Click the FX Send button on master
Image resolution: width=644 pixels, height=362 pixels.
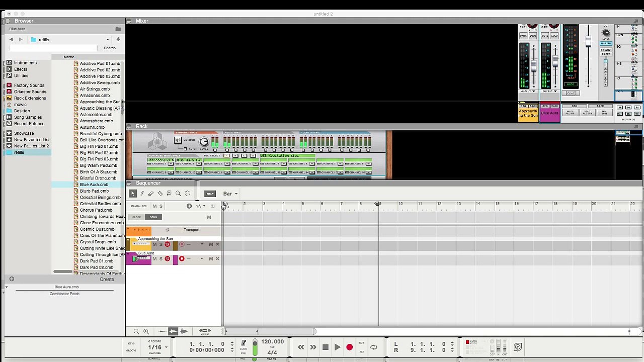(606, 50)
